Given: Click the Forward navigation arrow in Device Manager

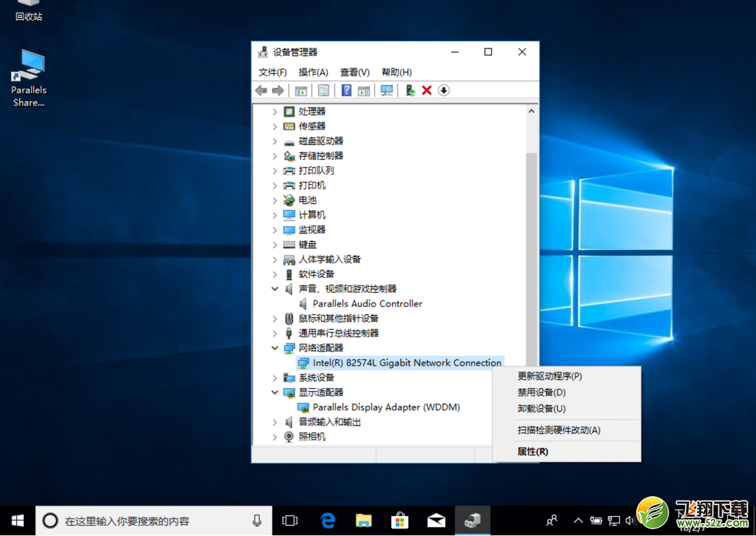Looking at the screenshot, I should pyautogui.click(x=278, y=90).
